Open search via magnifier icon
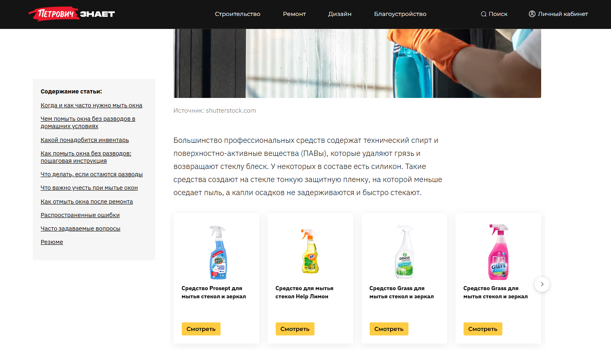 click(484, 14)
